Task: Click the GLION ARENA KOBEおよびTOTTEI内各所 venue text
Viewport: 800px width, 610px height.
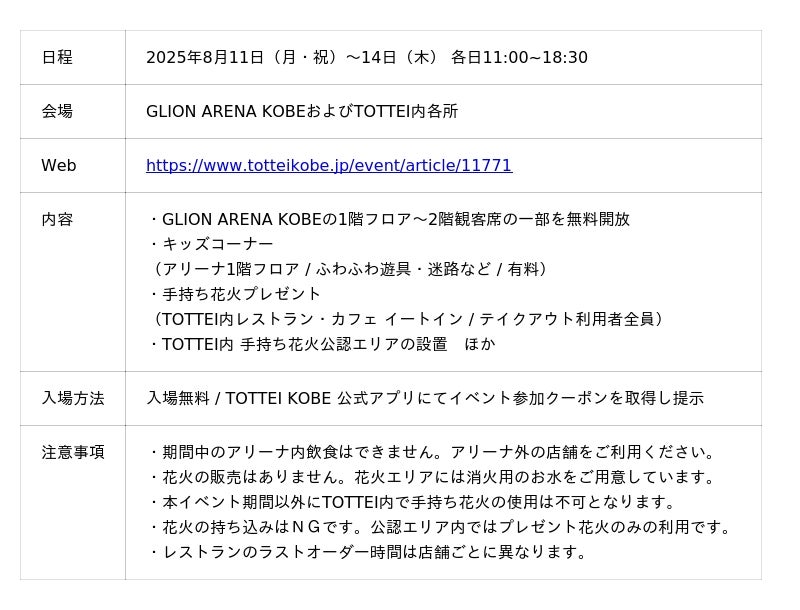Action: click(x=301, y=111)
